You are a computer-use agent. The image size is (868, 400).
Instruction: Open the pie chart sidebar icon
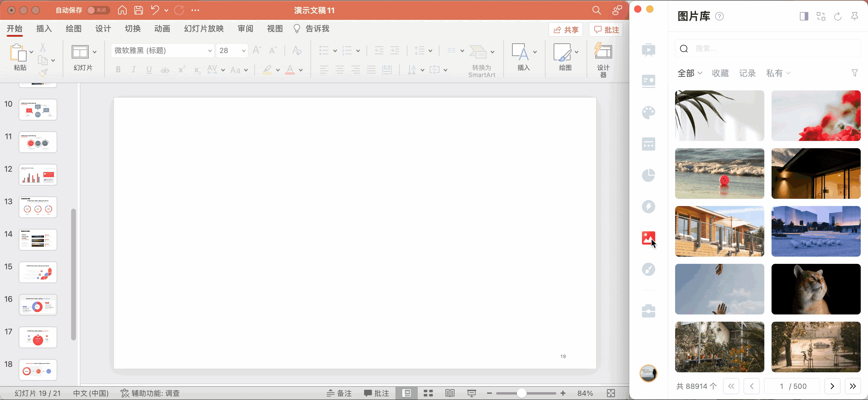(648, 175)
